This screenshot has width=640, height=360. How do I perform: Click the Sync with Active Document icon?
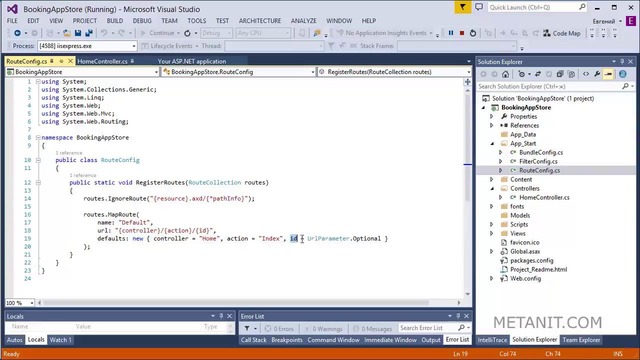[538, 74]
